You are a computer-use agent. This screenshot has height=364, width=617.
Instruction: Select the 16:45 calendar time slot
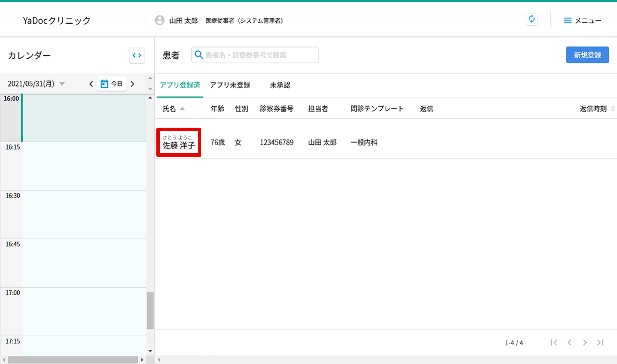pyautogui.click(x=84, y=263)
